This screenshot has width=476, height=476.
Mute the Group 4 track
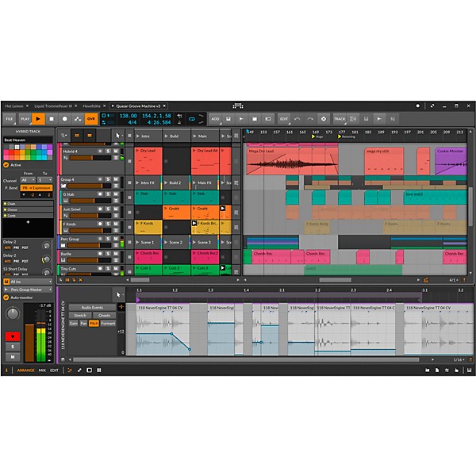(x=116, y=180)
